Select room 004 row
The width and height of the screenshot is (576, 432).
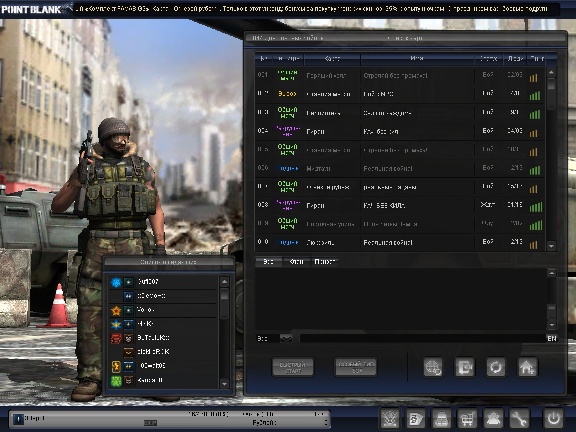tap(400, 131)
